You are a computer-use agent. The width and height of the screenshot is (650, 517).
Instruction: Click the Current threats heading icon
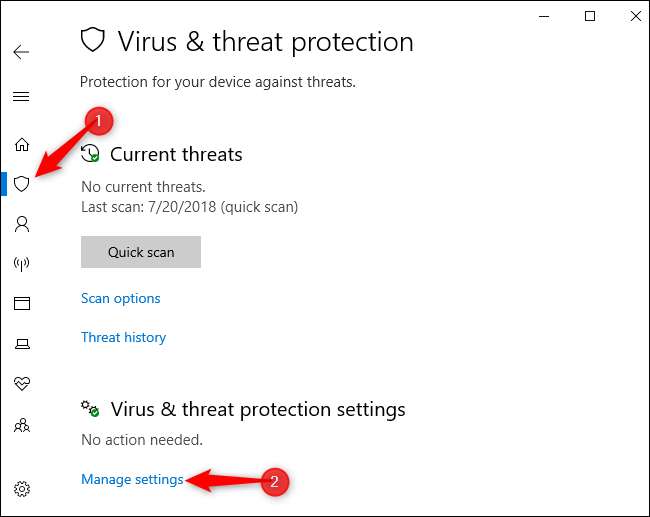coord(91,154)
